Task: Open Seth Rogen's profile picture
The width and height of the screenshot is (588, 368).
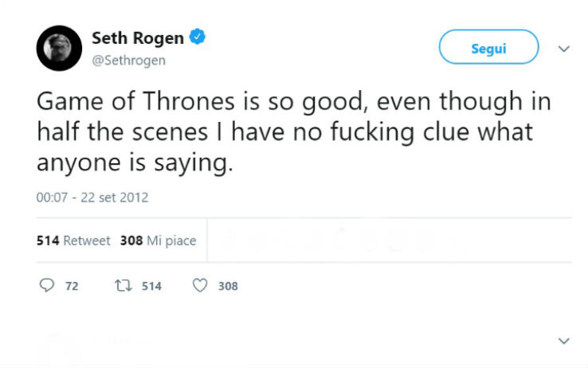Action: click(59, 49)
